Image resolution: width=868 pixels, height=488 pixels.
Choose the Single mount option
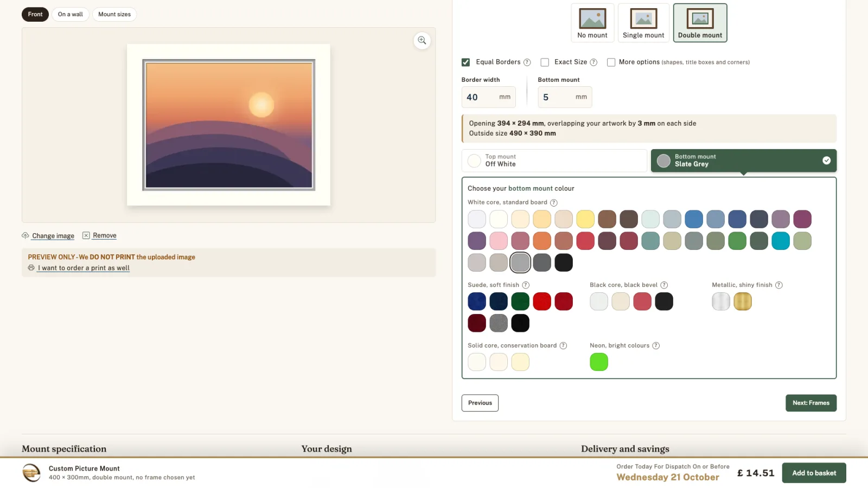[x=643, y=23]
